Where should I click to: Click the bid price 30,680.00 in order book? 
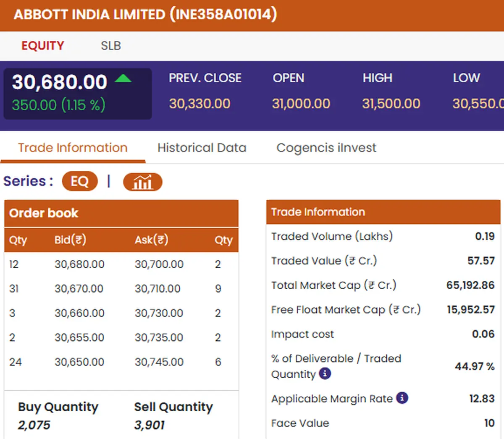[79, 264]
